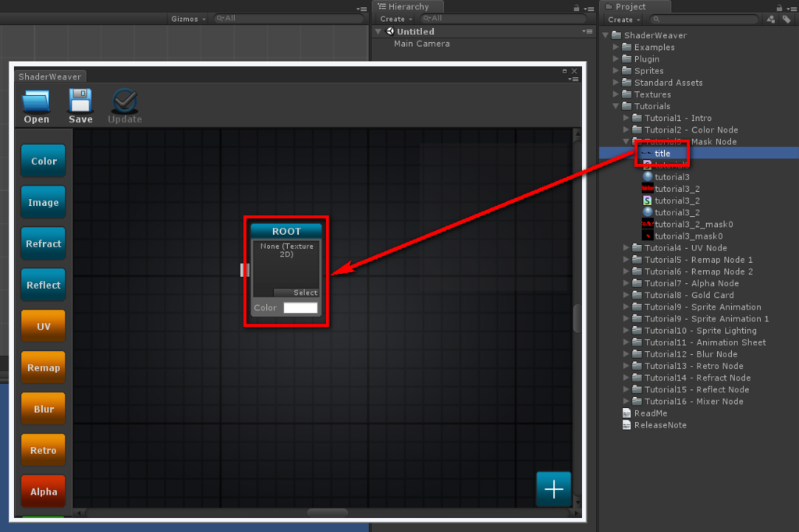
Task: Open the Gizmos dropdown
Action: tap(188, 19)
